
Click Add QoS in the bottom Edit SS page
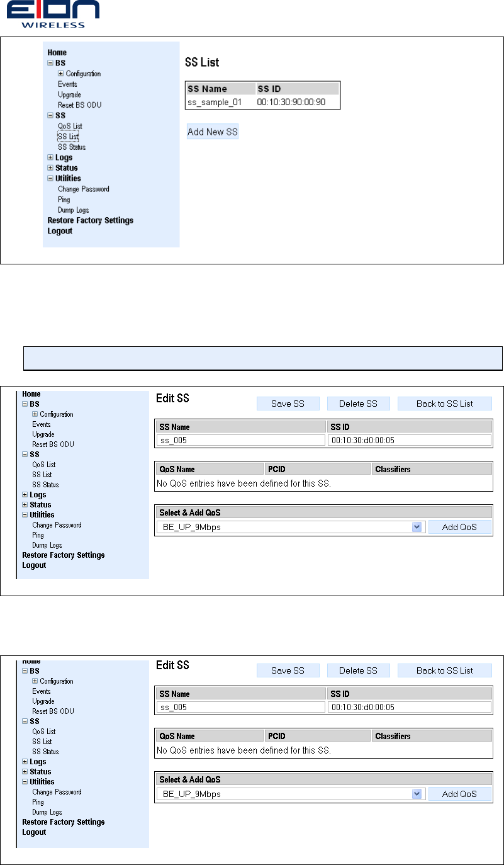click(x=459, y=794)
